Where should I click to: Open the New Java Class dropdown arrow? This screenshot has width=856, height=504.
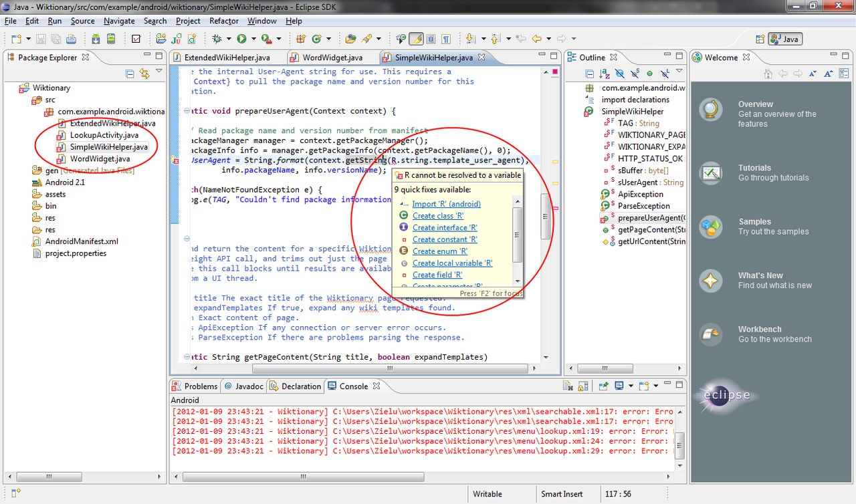pyautogui.click(x=328, y=39)
